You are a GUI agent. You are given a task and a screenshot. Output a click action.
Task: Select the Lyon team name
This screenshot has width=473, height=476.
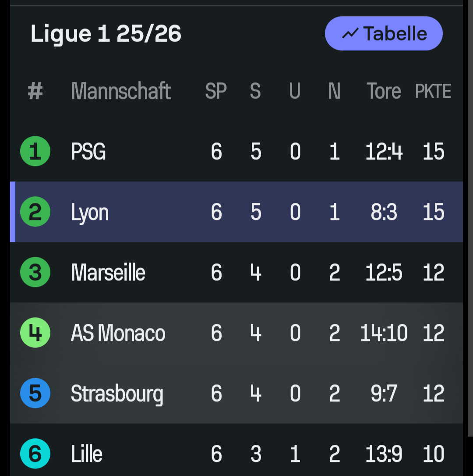(90, 212)
